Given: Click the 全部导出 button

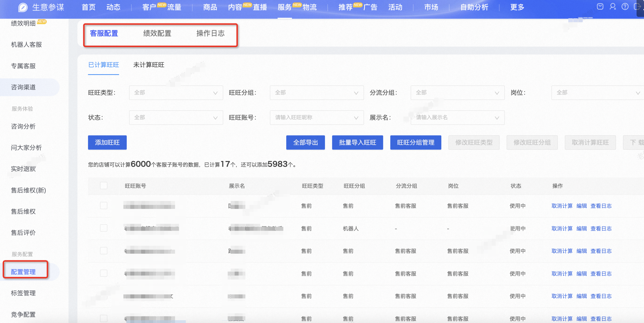Looking at the screenshot, I should pyautogui.click(x=305, y=142).
